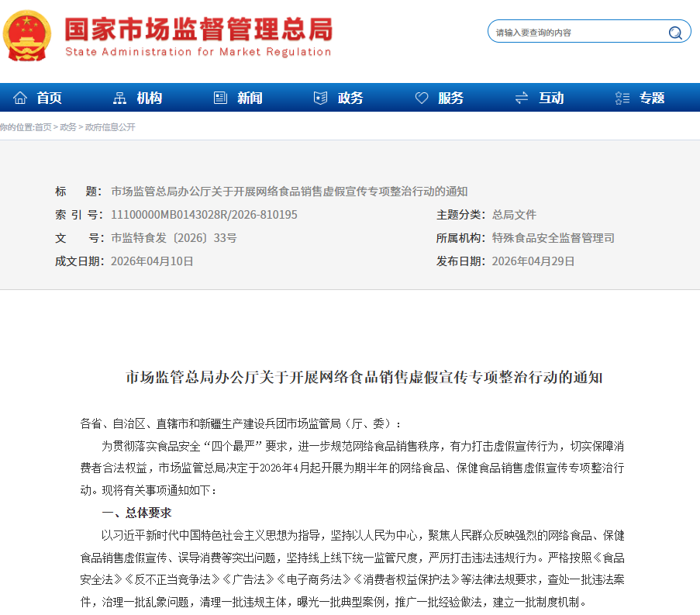Click the 政府信息公开 breadcrumb link

[x=110, y=127]
